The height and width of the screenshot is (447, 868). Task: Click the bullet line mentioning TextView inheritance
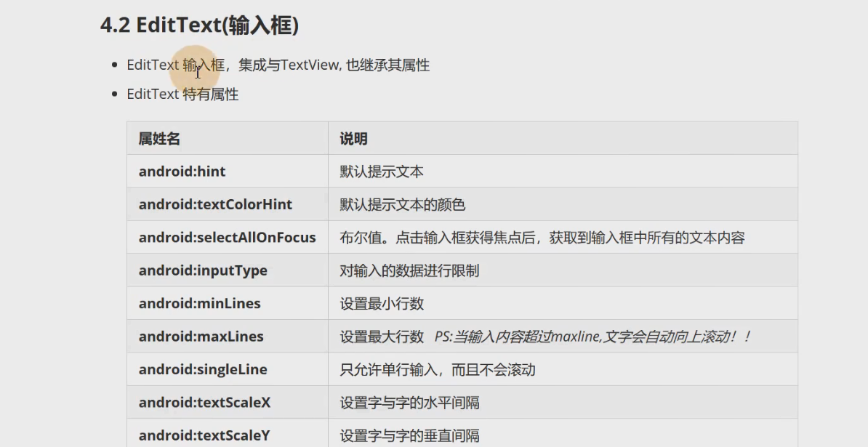(278, 65)
